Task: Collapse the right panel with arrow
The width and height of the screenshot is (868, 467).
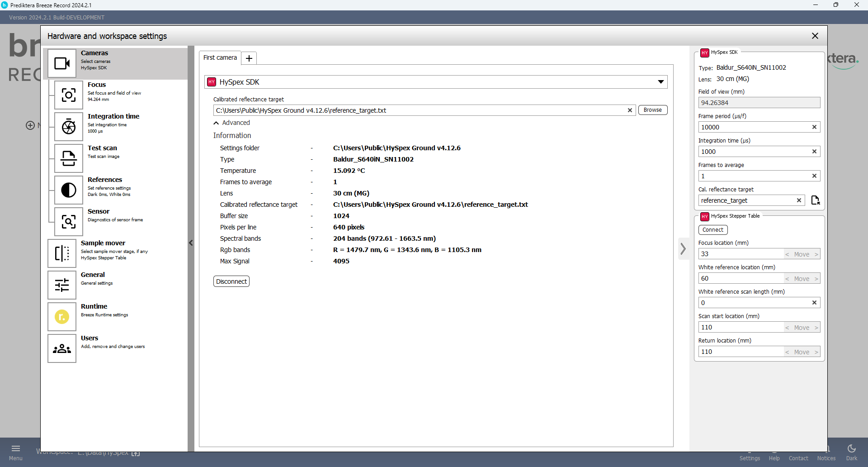Action: pyautogui.click(x=683, y=248)
